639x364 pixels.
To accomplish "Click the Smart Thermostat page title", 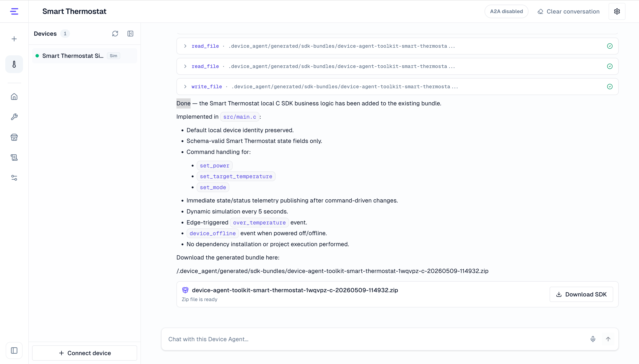I will point(74,11).
